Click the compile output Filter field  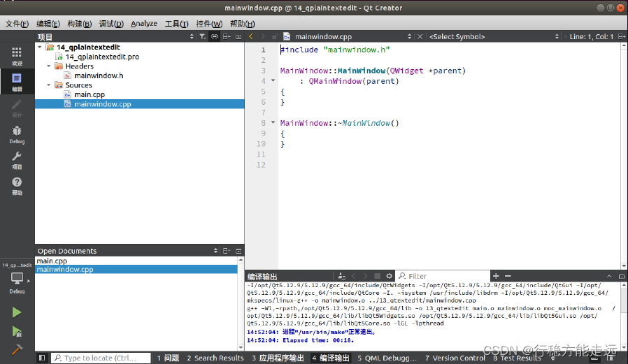443,276
